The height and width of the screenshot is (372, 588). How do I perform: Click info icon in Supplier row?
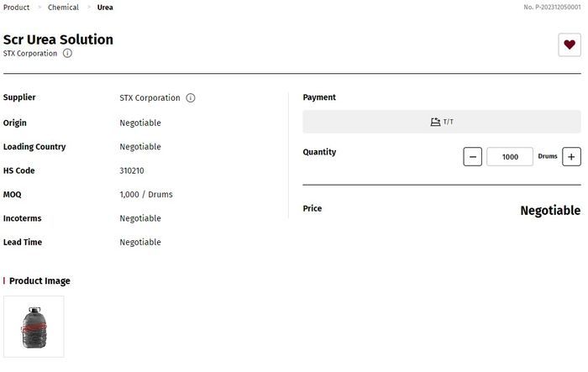[191, 98]
